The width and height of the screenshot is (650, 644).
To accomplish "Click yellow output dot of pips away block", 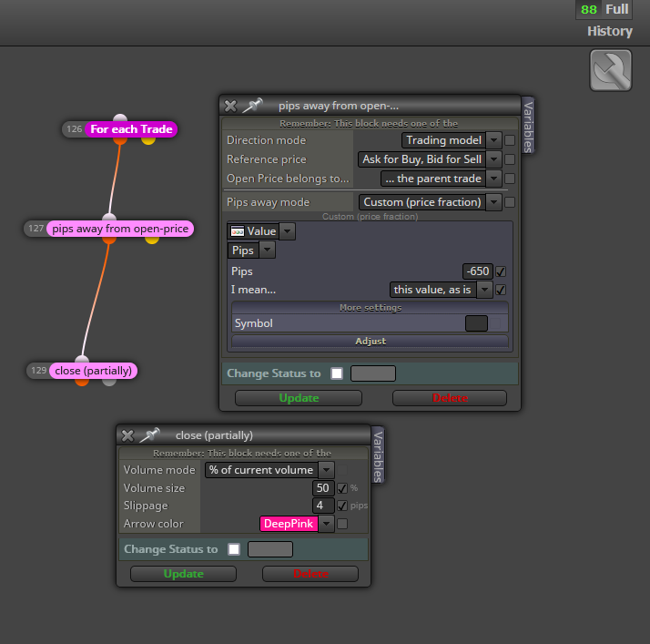I will (x=152, y=240).
